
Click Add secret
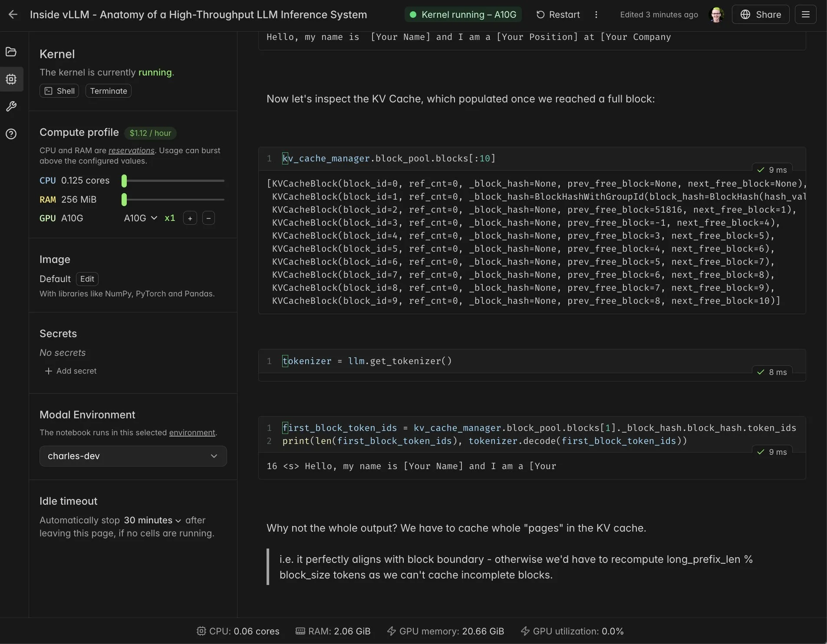click(71, 371)
